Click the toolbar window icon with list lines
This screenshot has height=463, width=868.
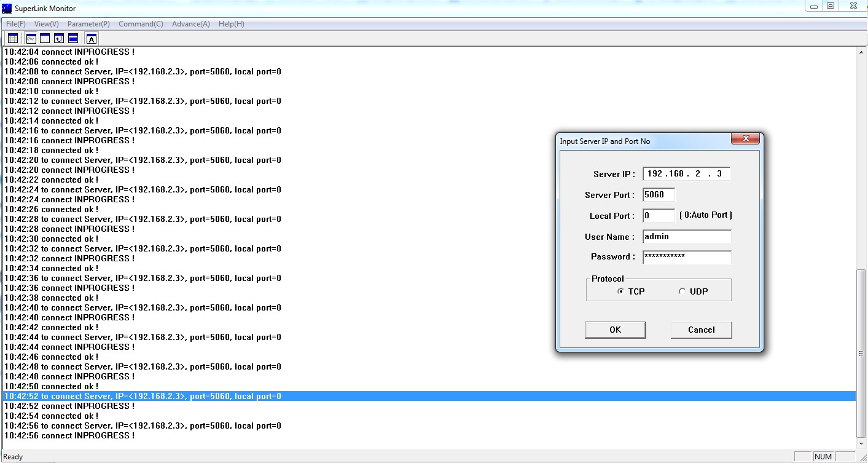point(31,38)
